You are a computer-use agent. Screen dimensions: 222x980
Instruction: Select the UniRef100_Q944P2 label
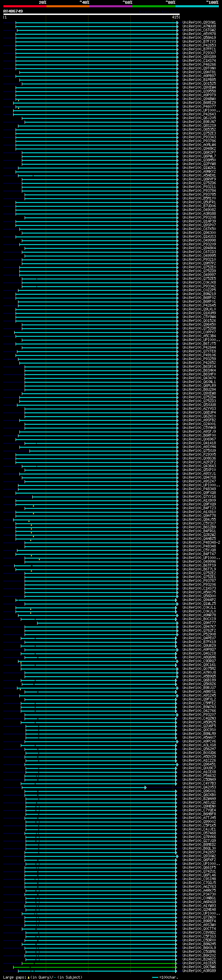[x=199, y=600]
